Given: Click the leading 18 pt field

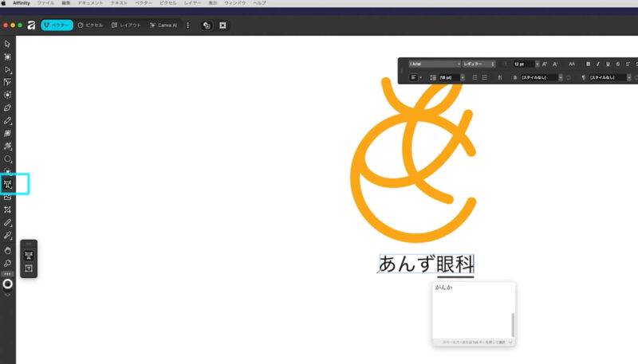Looking at the screenshot, I should (449, 77).
